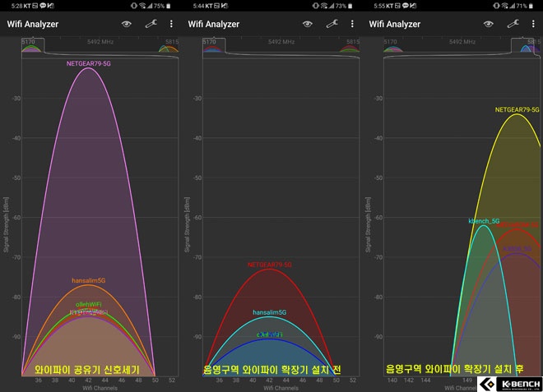The image size is (543, 392).
Task: Click the orange hansalim5G network label
Action: pos(89,280)
